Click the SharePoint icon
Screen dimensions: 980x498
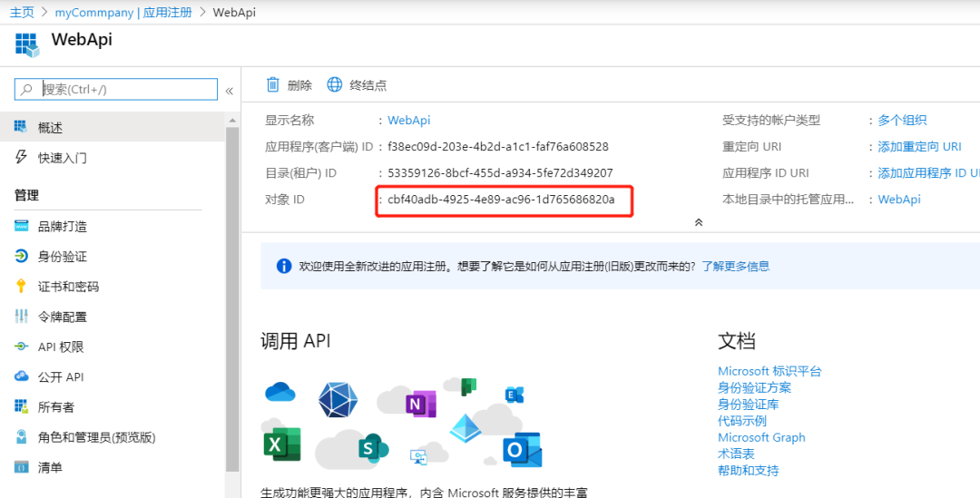pyautogui.click(x=373, y=448)
